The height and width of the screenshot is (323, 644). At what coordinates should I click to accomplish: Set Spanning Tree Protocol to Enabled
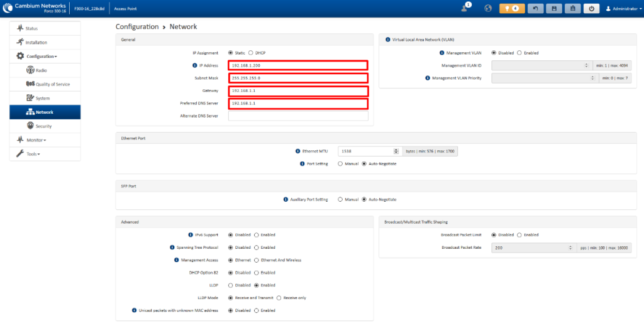(x=257, y=248)
